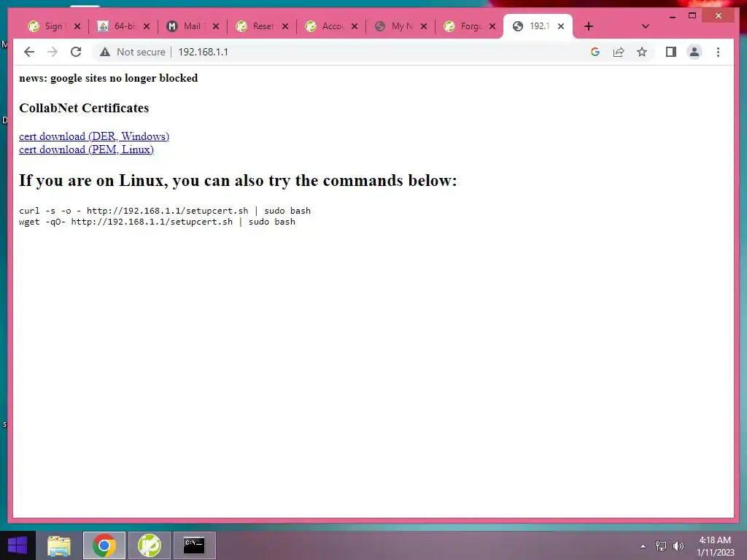
Task: Click the Google icon in the address bar
Action: (x=595, y=52)
